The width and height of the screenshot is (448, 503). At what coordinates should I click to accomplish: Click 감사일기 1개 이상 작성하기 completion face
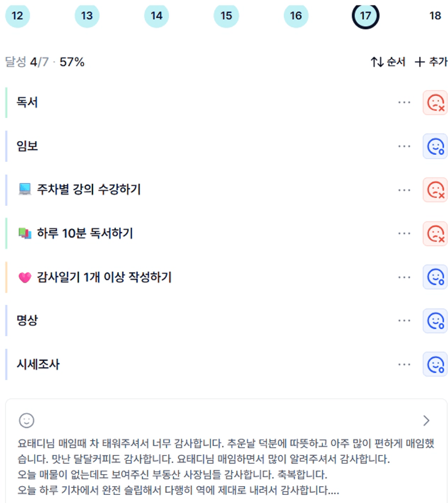[435, 277]
